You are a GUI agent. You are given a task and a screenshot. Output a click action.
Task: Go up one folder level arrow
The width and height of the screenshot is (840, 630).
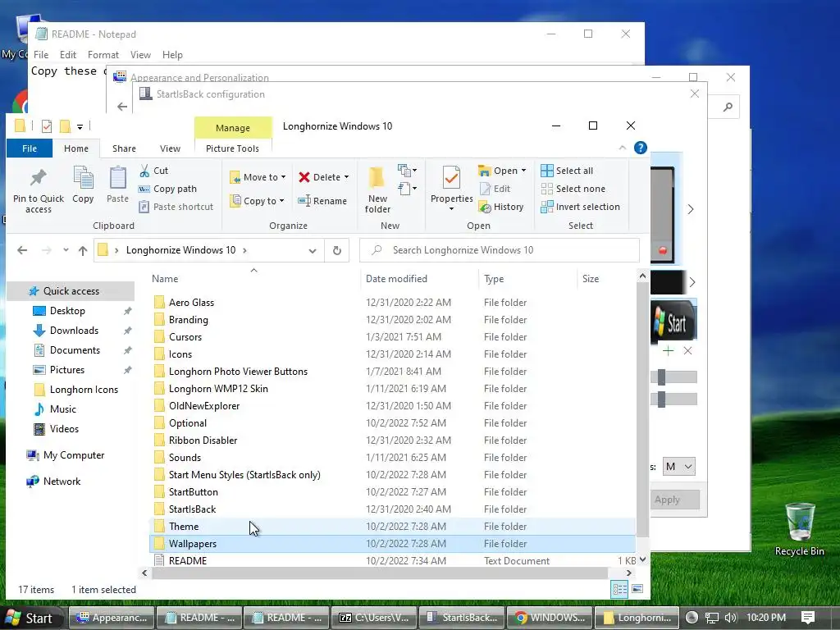pos(83,250)
